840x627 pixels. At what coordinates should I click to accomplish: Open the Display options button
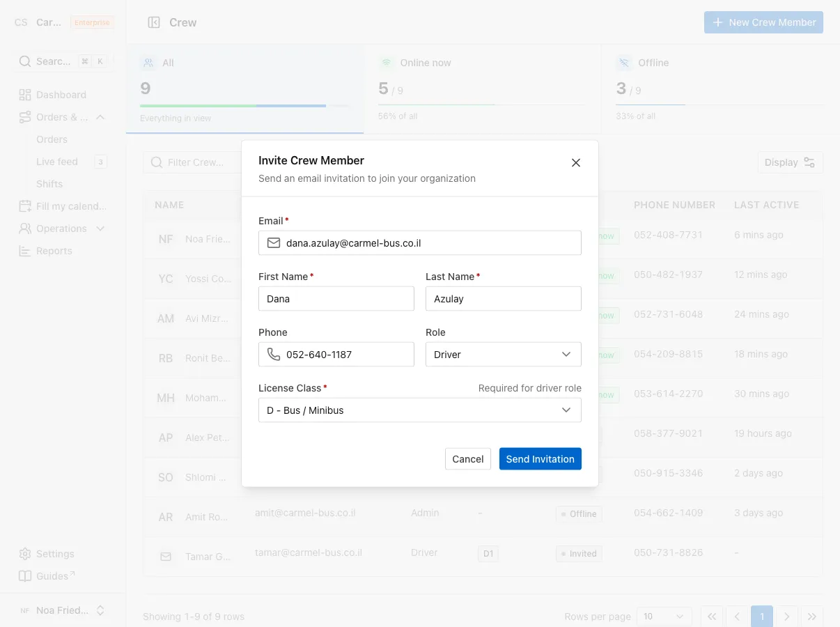coord(790,162)
